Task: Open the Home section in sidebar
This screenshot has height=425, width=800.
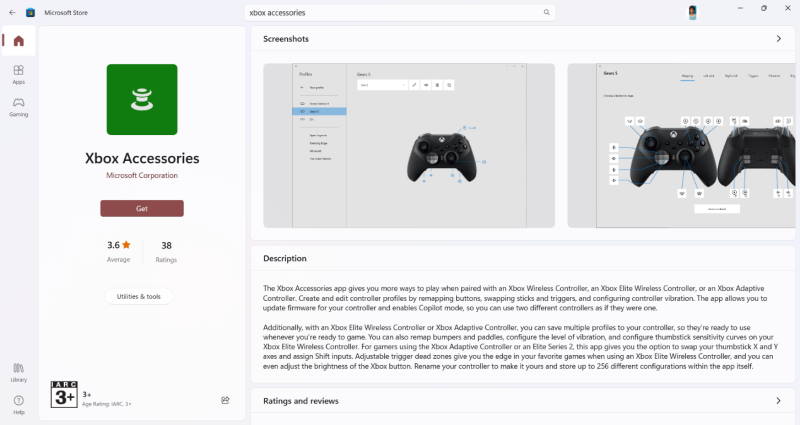Action: (19, 41)
